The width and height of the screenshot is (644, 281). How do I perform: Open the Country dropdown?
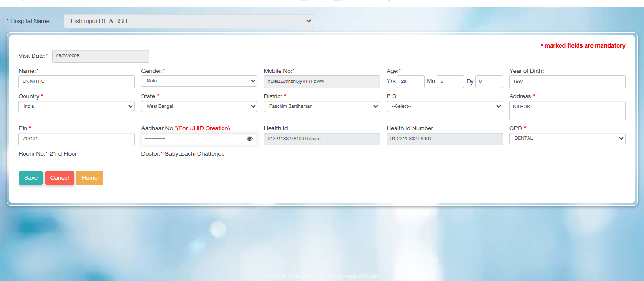[76, 106]
